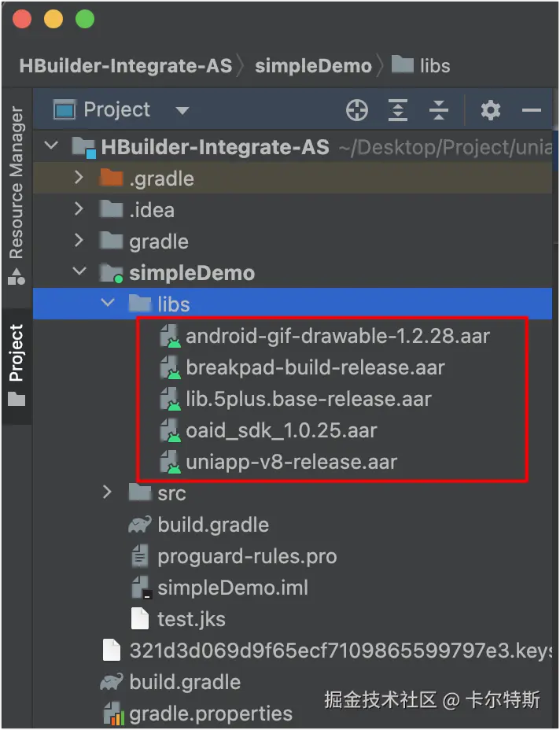Switch to the Project side tab
The image size is (560, 730).
pyautogui.click(x=16, y=363)
